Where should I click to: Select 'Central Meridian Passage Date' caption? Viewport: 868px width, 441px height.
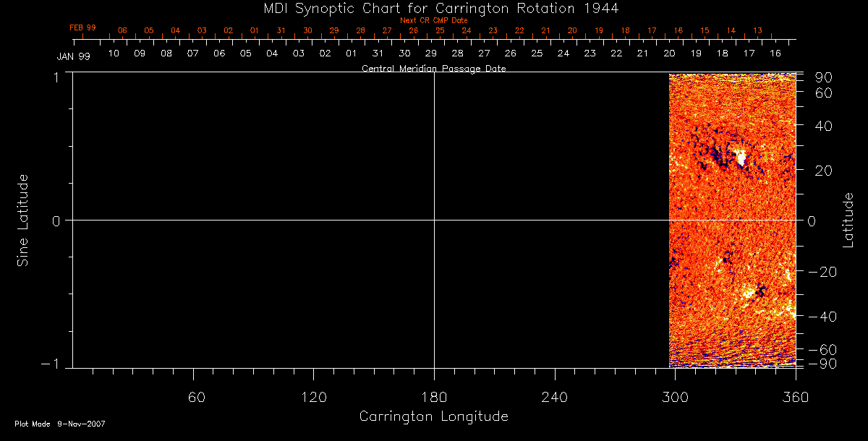tap(433, 69)
